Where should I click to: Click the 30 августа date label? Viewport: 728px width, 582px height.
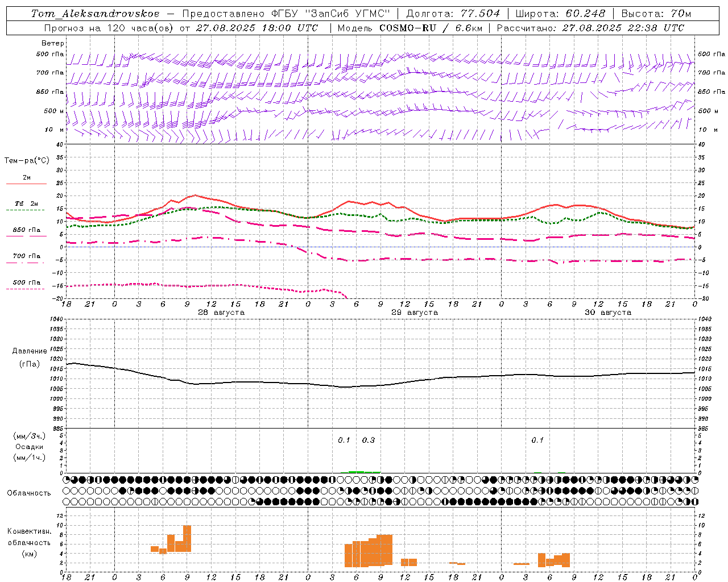pyautogui.click(x=608, y=313)
